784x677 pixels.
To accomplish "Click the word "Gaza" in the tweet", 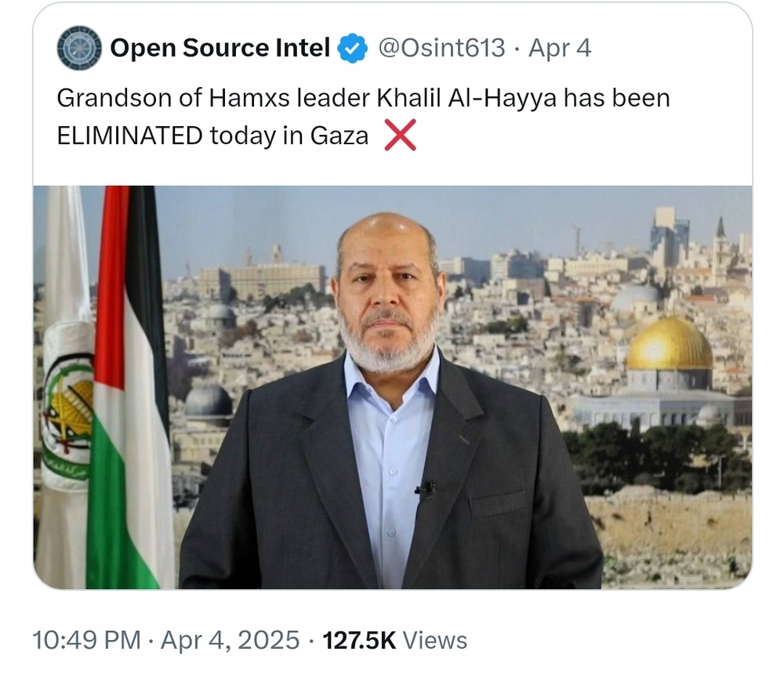I will [x=339, y=136].
